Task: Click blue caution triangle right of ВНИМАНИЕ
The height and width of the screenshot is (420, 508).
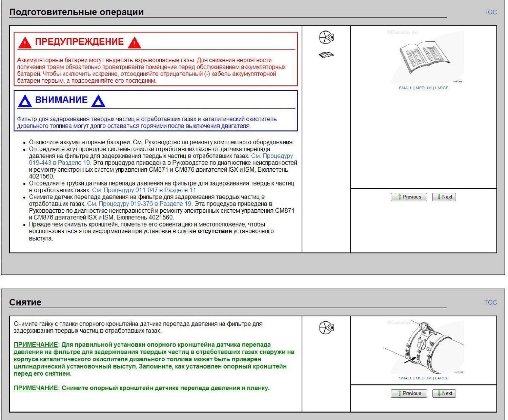Action: (x=98, y=101)
